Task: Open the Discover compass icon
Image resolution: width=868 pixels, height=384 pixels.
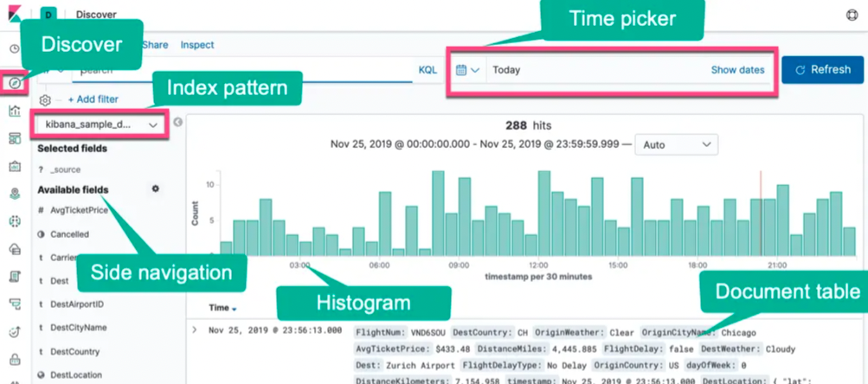Action: 15,84
